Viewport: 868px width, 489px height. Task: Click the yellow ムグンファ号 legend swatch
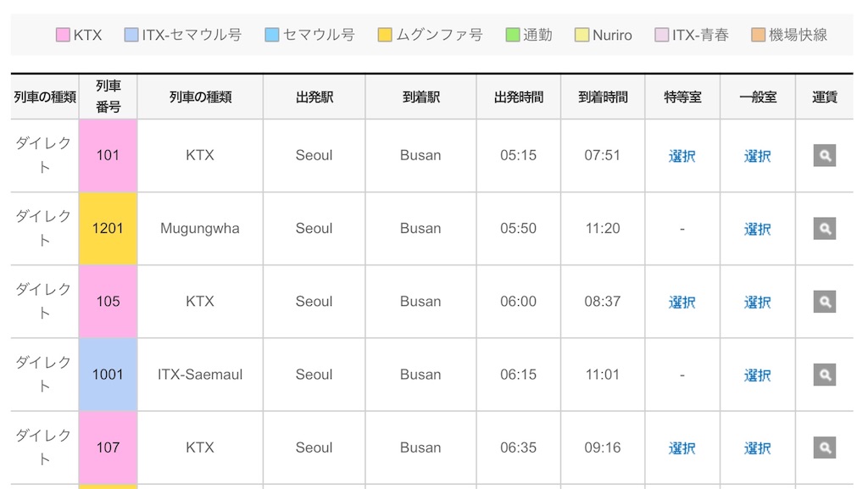tap(385, 35)
